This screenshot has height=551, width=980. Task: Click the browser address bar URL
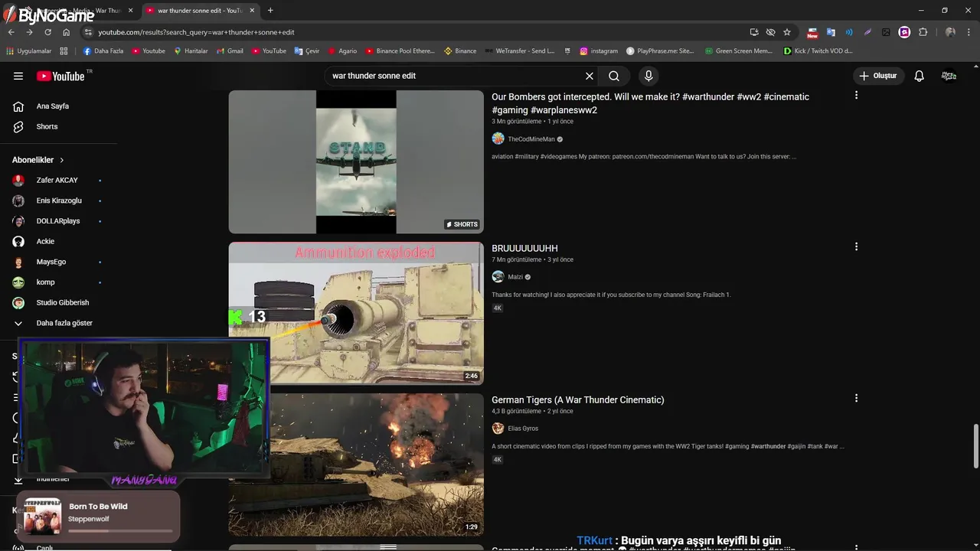196,32
